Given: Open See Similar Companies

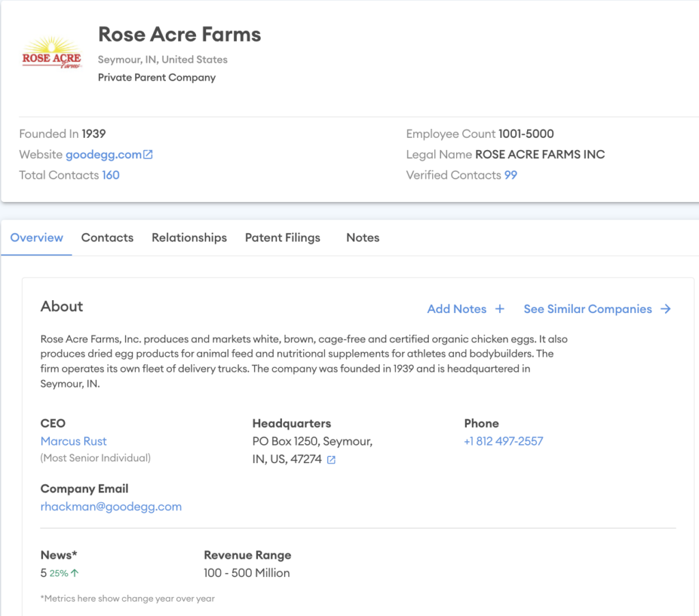Looking at the screenshot, I should pos(588,309).
